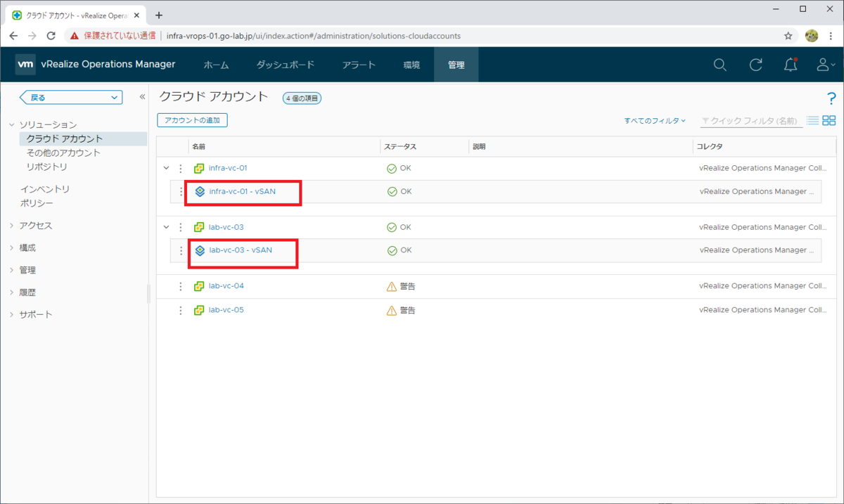Collapse the left navigation pane with the « control
This screenshot has width=844, height=504.
(x=141, y=96)
